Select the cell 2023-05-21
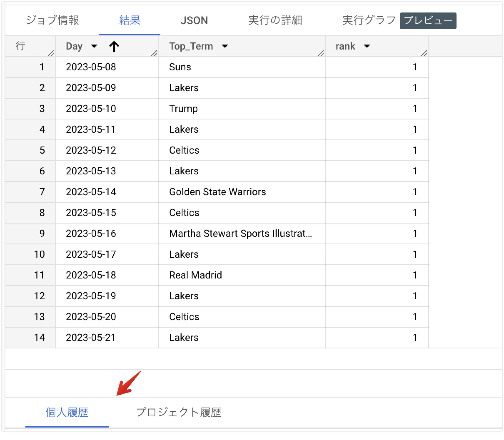504x440 pixels. tap(107, 338)
